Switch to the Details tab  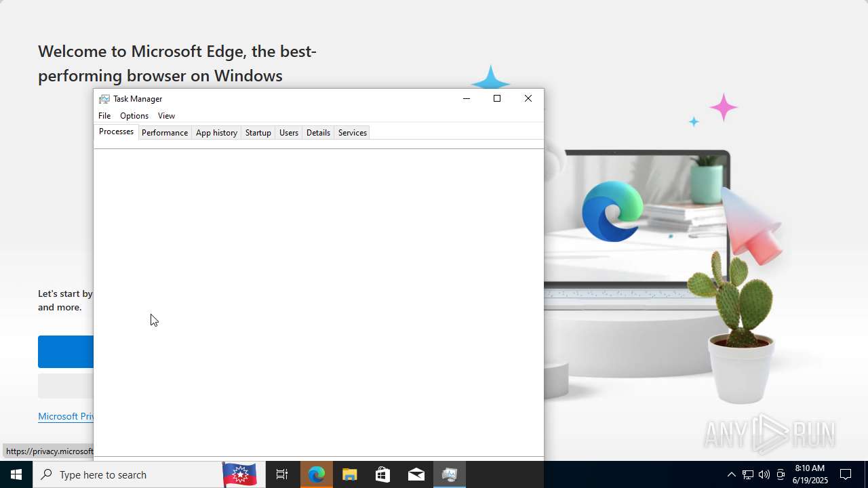tap(318, 133)
